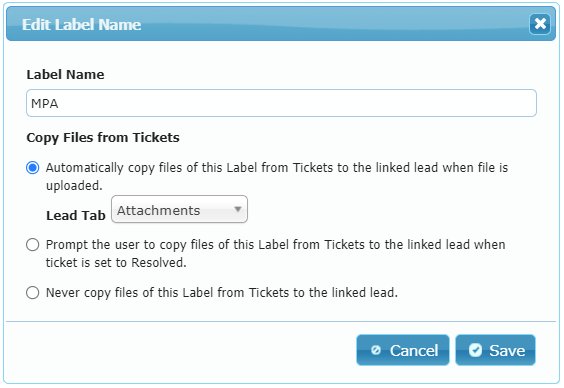This screenshot has height=388, width=564.
Task: Click the Lead Tab label
Action: coord(76,215)
